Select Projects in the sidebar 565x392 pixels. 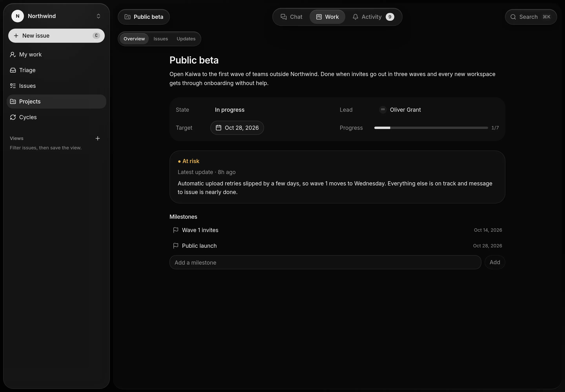coord(56,102)
